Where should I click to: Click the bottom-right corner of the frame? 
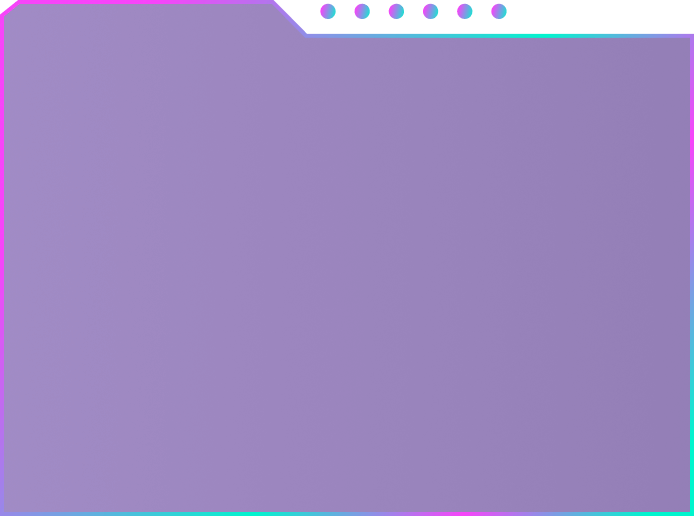[691, 513]
